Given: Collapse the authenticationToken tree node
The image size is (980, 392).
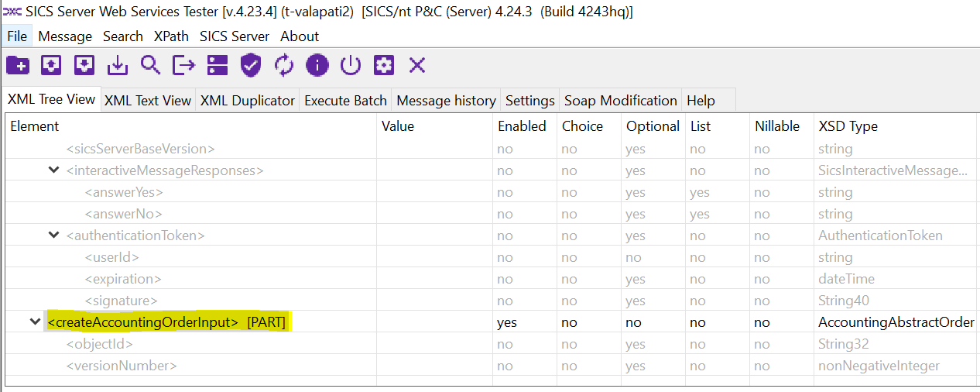Looking at the screenshot, I should [53, 235].
